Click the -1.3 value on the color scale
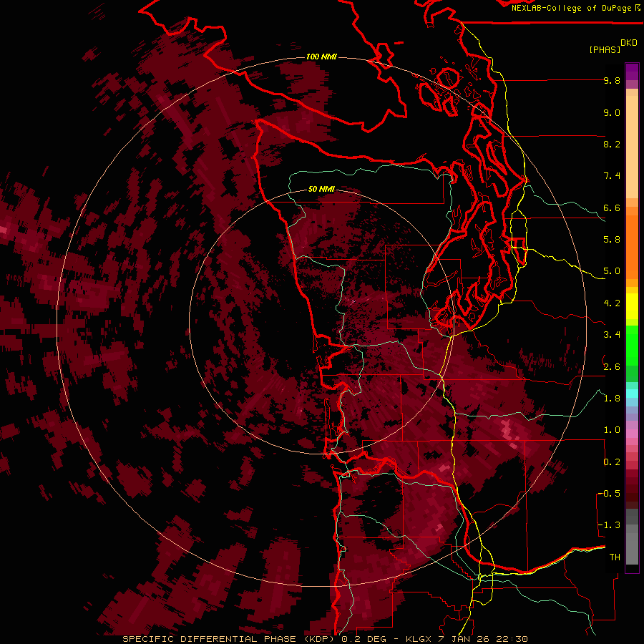The height and width of the screenshot is (644, 644). [x=609, y=525]
